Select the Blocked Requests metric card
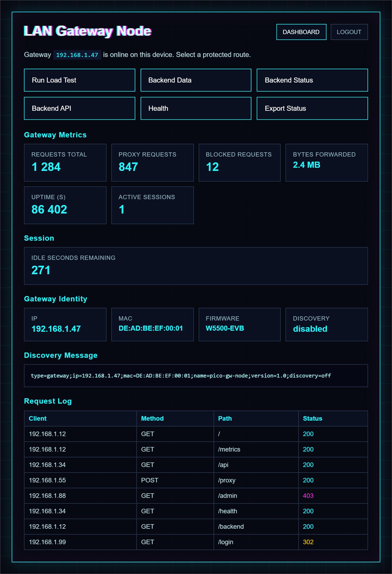The width and height of the screenshot is (392, 574). [x=239, y=163]
